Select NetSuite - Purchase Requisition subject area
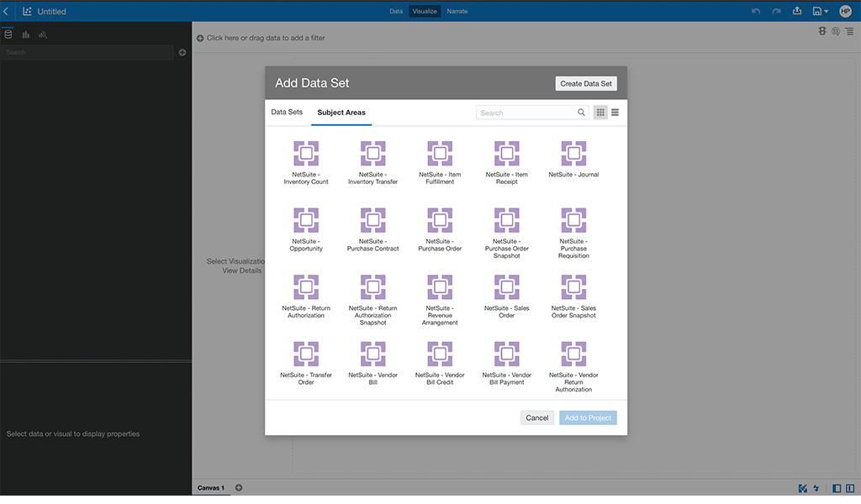861x504 pixels. (x=573, y=233)
